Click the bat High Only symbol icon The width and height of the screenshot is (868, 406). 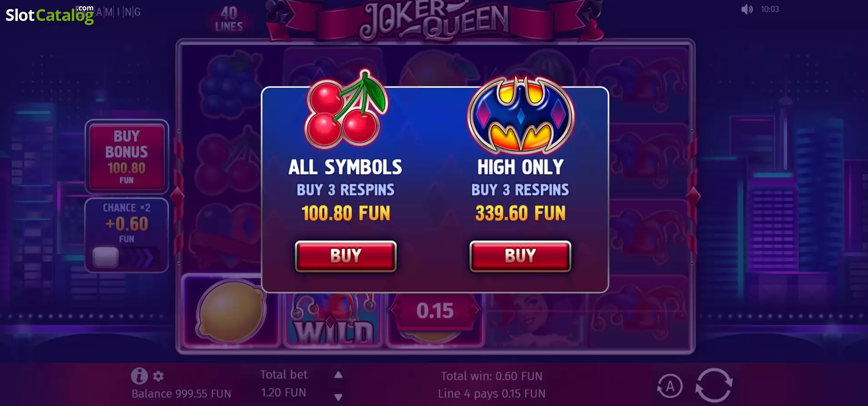coord(521,115)
